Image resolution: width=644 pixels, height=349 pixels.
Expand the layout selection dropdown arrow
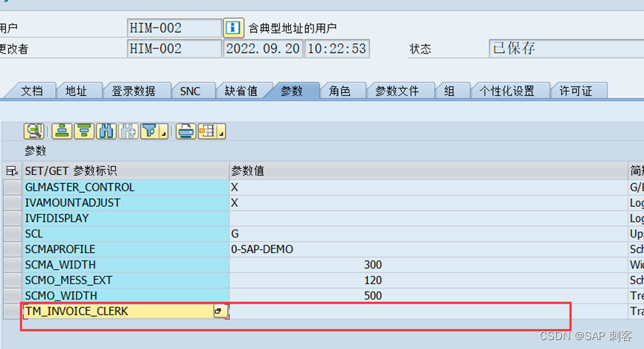pyautogui.click(x=222, y=132)
